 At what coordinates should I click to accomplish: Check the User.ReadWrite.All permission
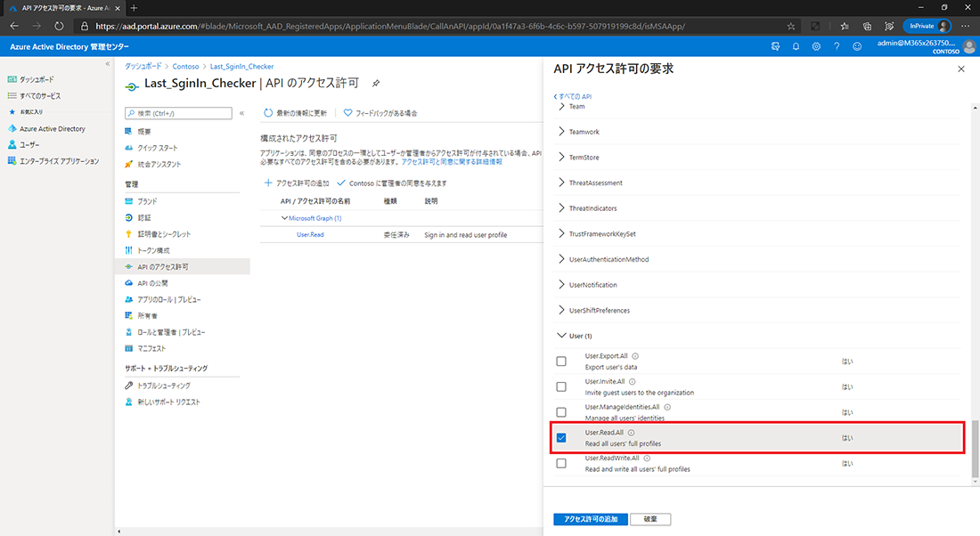[561, 464]
